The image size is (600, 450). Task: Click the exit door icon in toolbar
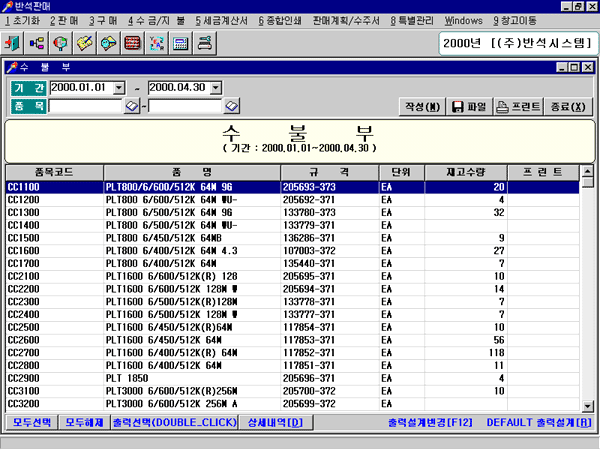pyautogui.click(x=13, y=43)
